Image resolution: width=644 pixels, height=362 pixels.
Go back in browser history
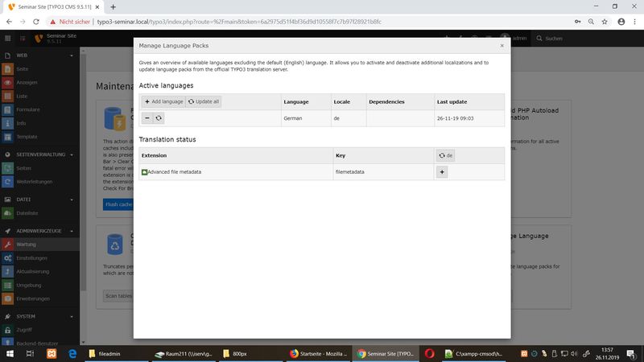(9, 22)
